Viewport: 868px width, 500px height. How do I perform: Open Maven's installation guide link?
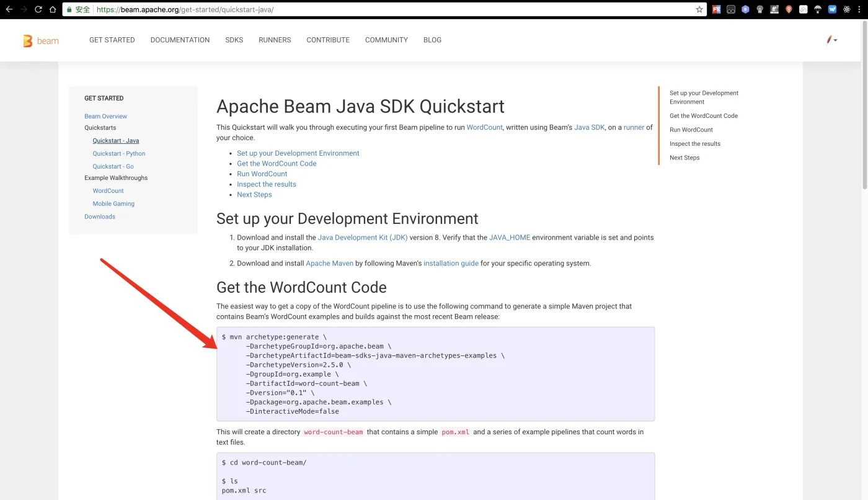click(x=451, y=264)
